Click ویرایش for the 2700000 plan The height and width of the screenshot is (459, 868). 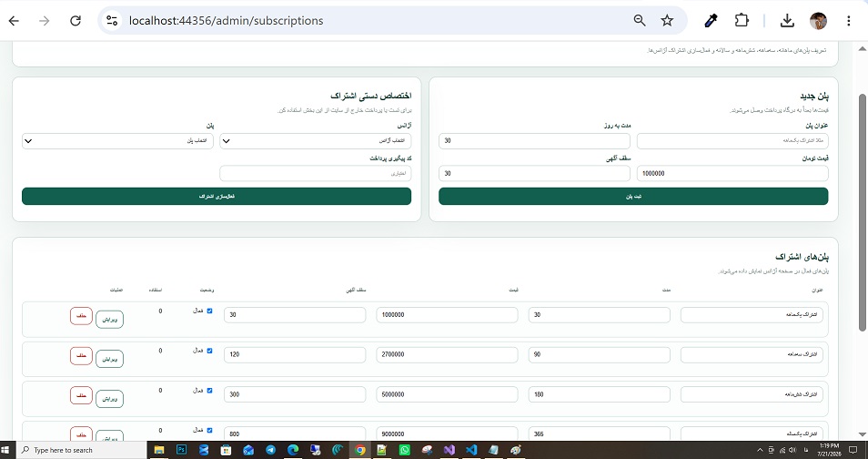(x=109, y=359)
